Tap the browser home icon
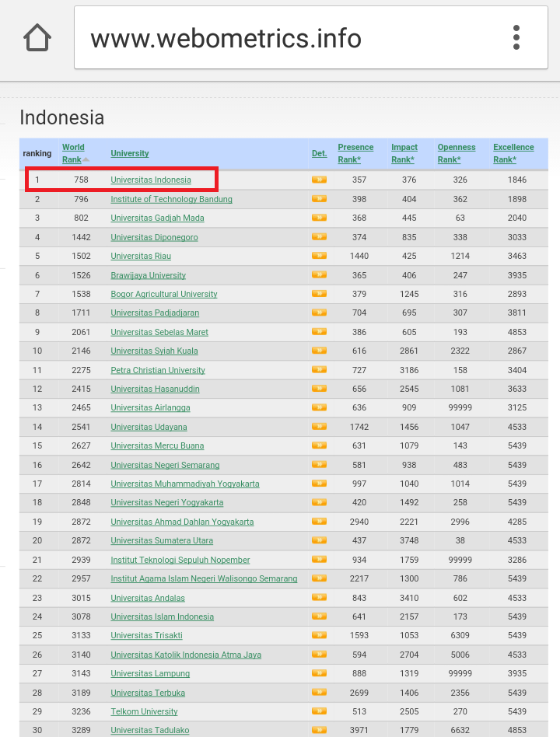Screen dimensions: 560x737 point(37,37)
